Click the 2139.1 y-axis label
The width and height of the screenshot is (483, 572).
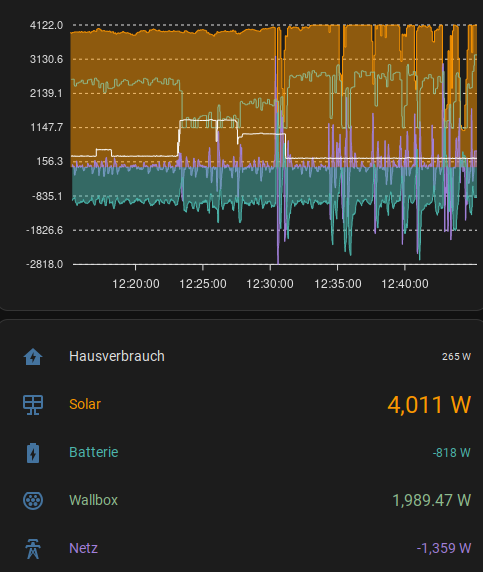tap(46, 93)
